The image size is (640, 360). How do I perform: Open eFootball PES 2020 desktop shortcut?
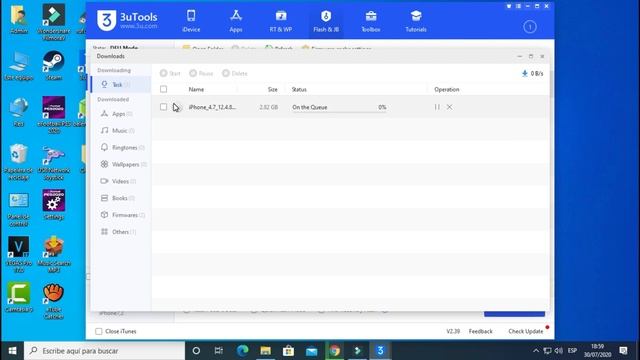click(53, 115)
